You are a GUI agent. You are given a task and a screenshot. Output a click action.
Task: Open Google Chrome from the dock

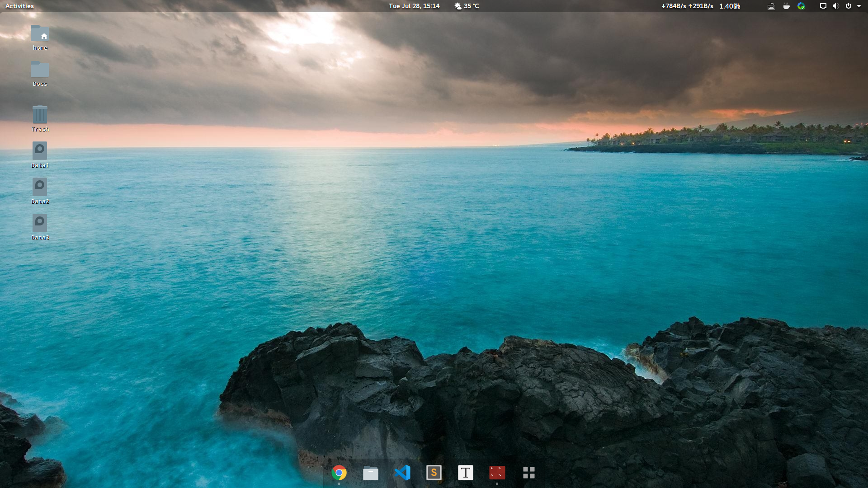339,473
